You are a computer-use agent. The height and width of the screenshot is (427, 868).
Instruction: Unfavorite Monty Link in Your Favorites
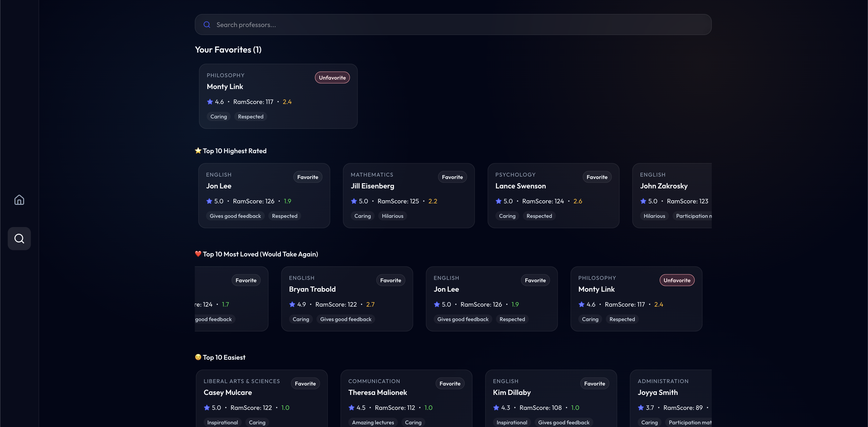click(332, 77)
